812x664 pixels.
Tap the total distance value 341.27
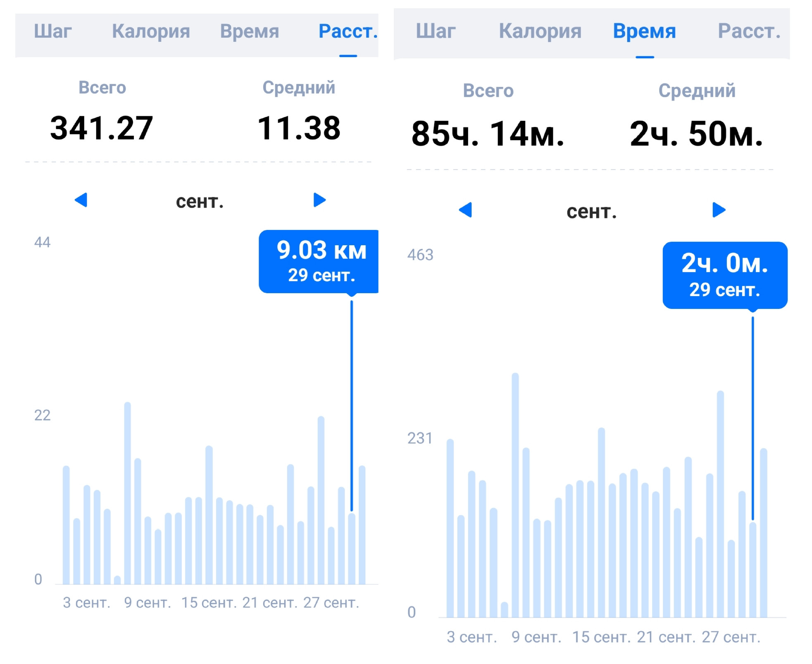click(x=102, y=128)
